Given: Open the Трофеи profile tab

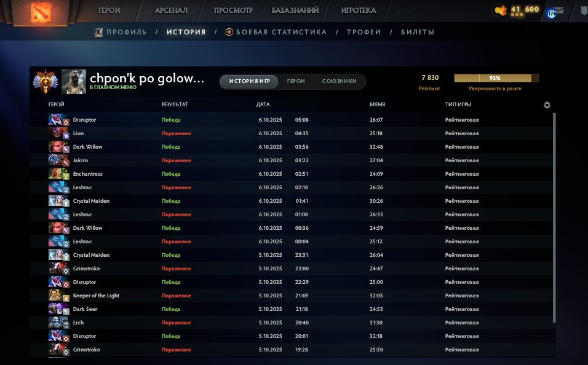Looking at the screenshot, I should [364, 32].
